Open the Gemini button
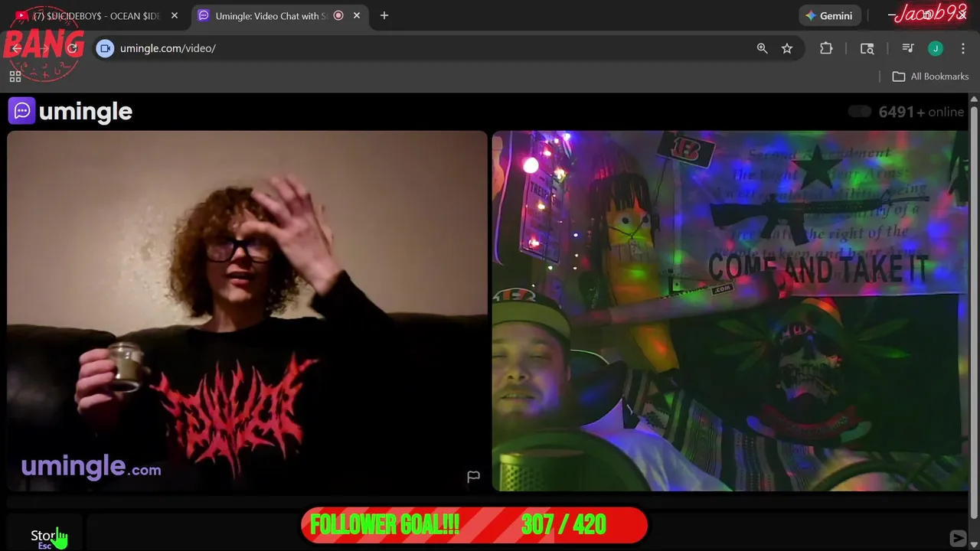This screenshot has height=551, width=980. coord(829,15)
